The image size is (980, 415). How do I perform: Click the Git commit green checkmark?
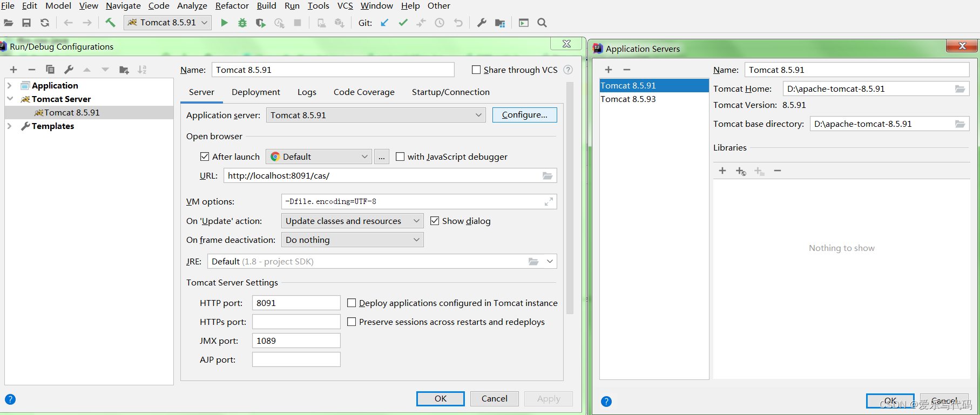403,23
